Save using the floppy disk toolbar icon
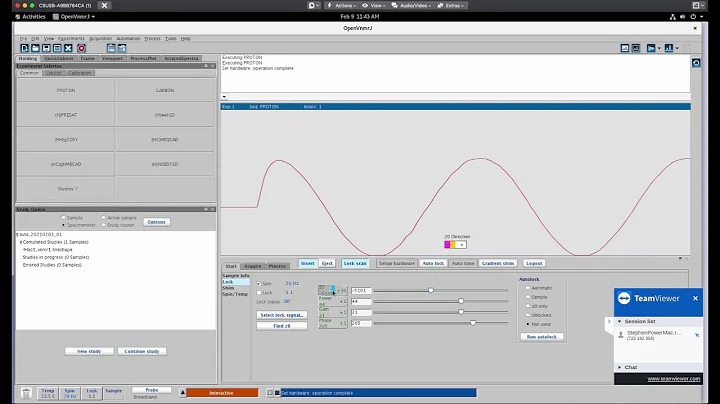This screenshot has height=404, width=720. coord(46,48)
